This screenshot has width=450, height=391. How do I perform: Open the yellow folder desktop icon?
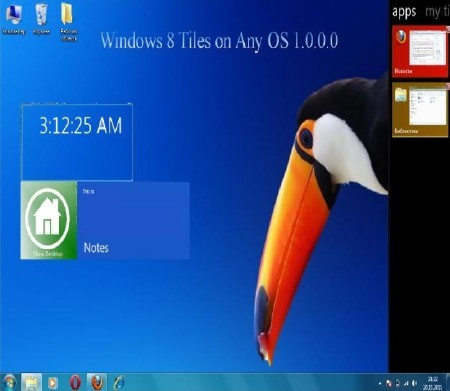click(68, 22)
